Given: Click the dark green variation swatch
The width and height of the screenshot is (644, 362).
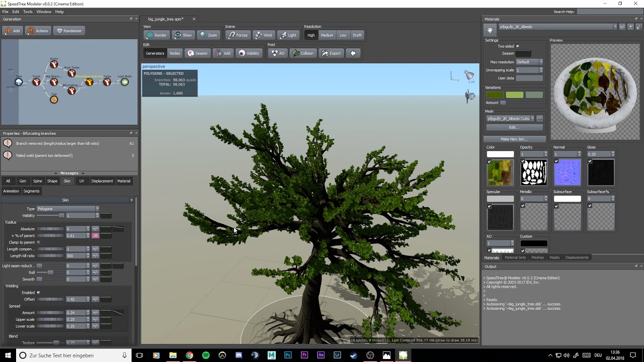Looking at the screenshot, I should 495,95.
